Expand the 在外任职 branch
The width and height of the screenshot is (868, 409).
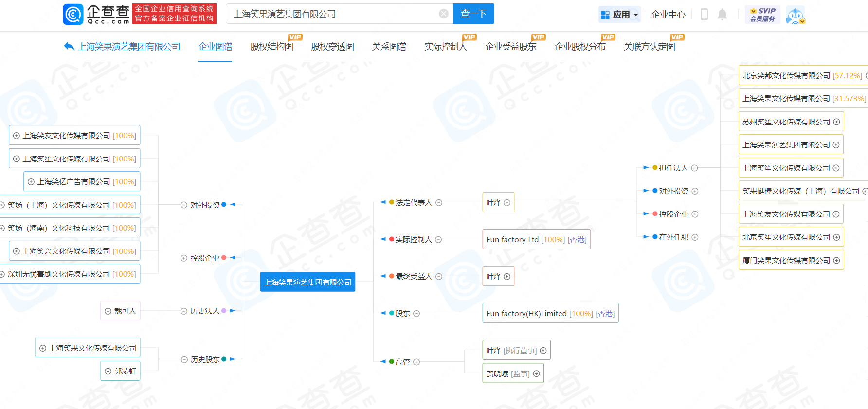coord(695,237)
